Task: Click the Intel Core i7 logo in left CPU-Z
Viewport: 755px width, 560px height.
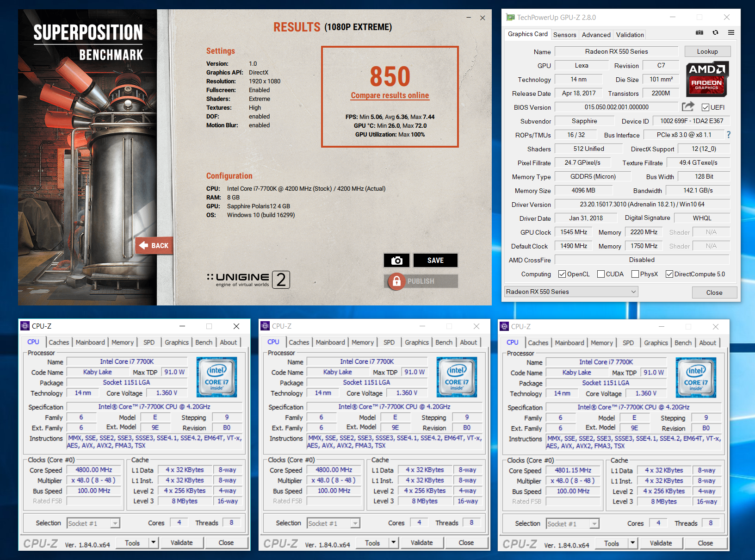Action: click(217, 377)
